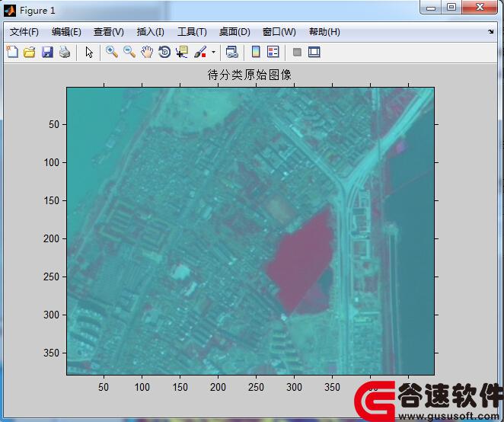Open the 窗口(W) menu
The width and height of the screenshot is (504, 422).
279,32
